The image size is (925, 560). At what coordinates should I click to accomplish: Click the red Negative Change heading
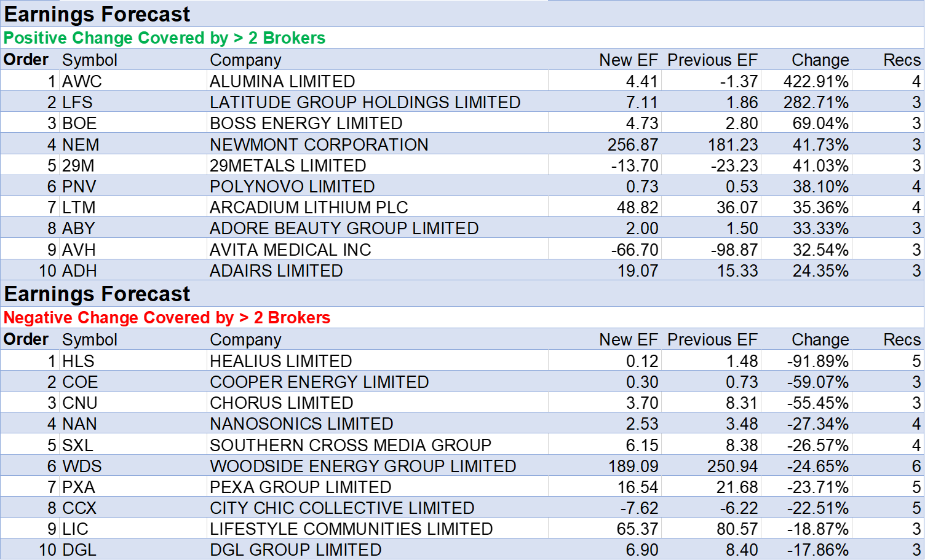point(167,318)
